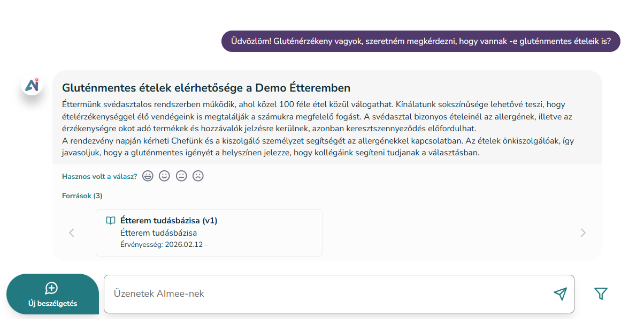Click the book icon on the source card
This screenshot has height=331, width=644.
[x=111, y=221]
